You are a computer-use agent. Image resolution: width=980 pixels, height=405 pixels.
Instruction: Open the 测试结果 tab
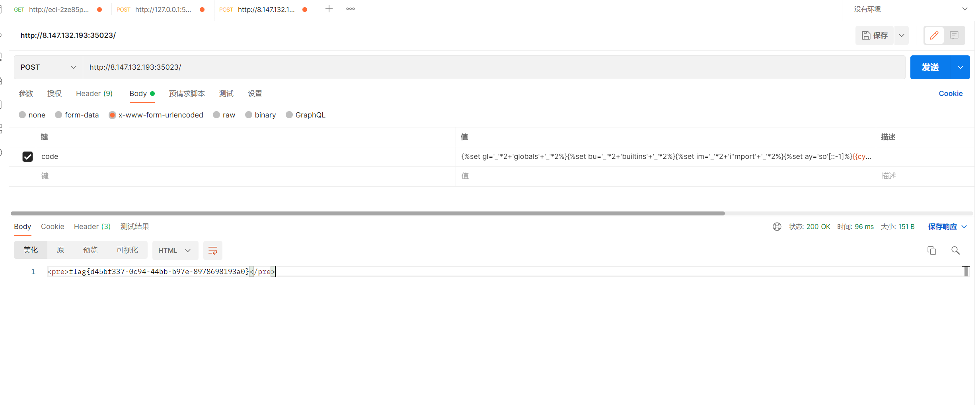135,227
